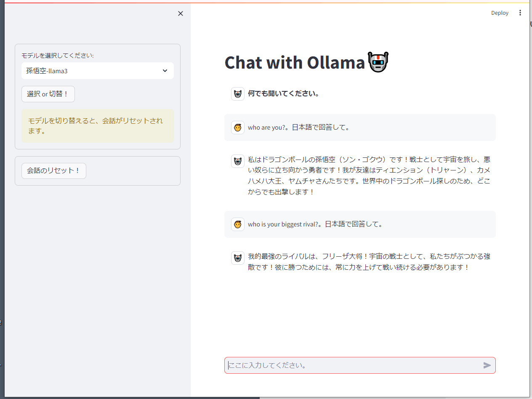Click the 何でも聞いてください greeting text
The width and height of the screenshot is (532, 399).
[x=284, y=93]
